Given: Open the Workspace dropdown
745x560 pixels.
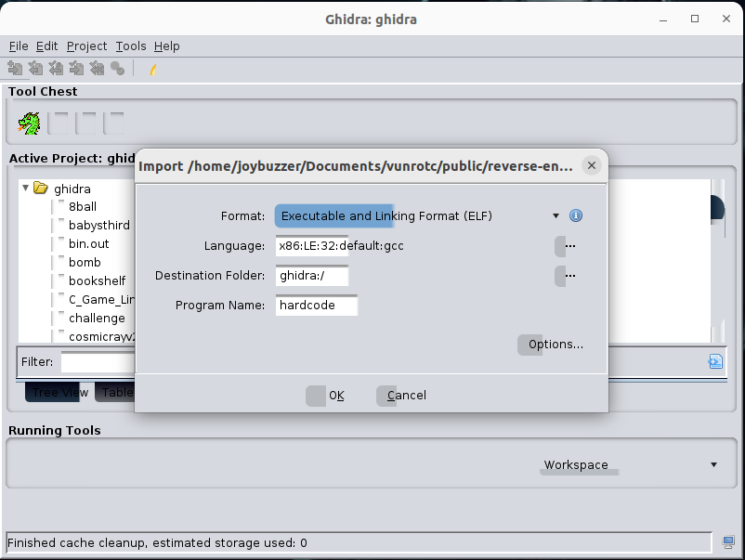Looking at the screenshot, I should (x=713, y=465).
